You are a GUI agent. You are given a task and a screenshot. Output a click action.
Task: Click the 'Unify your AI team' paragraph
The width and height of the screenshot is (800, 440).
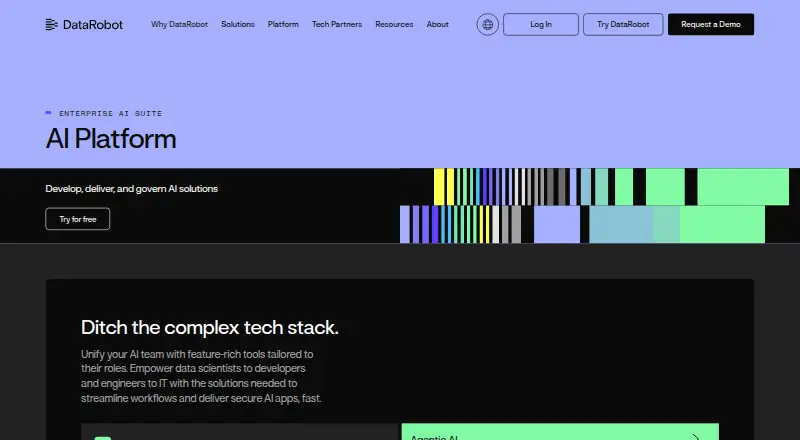[201, 376]
